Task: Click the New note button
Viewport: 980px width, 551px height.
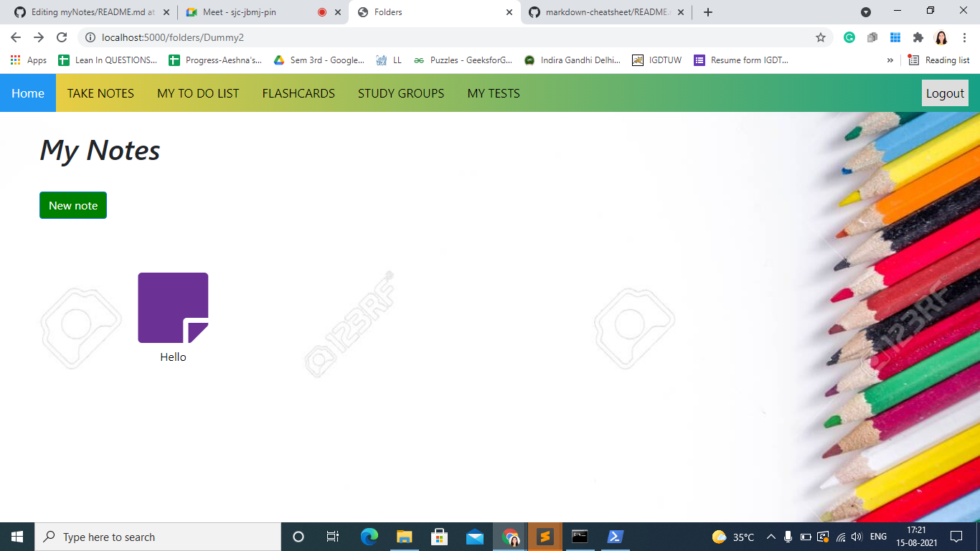Action: [x=72, y=205]
